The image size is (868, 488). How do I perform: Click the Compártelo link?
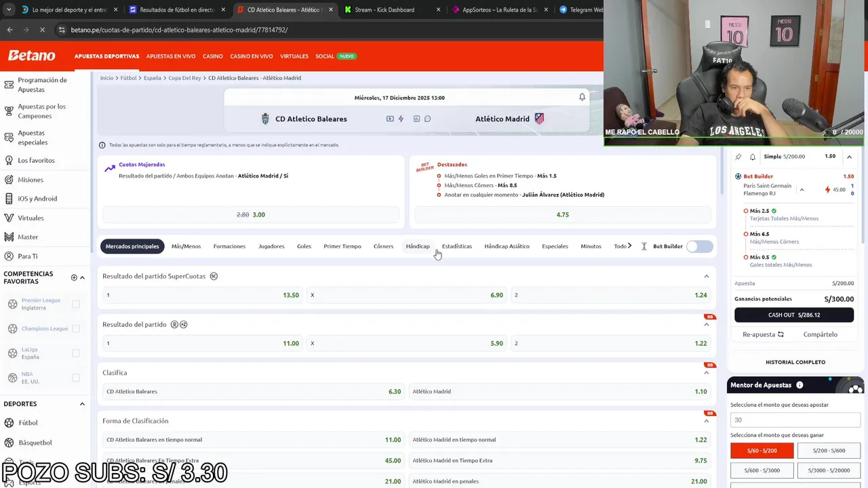821,334
